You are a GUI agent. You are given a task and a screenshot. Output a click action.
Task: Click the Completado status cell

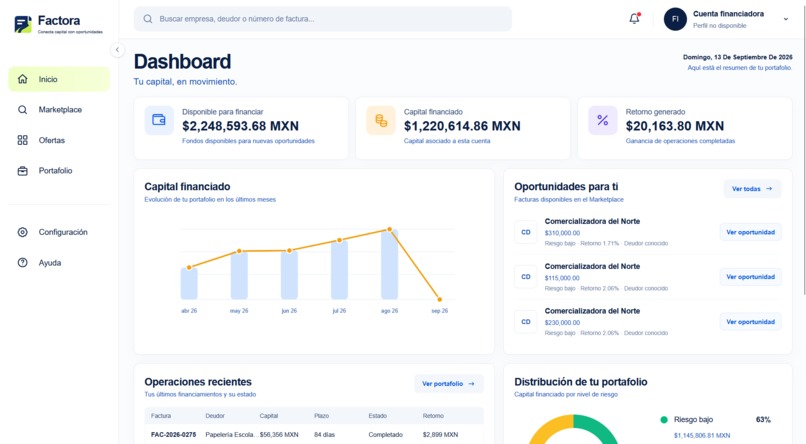[x=386, y=435]
